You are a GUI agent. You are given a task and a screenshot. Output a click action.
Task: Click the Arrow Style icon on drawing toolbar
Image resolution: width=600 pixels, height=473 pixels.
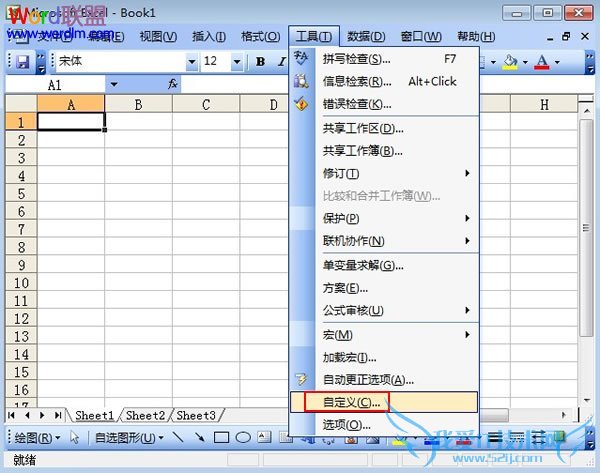[538, 437]
